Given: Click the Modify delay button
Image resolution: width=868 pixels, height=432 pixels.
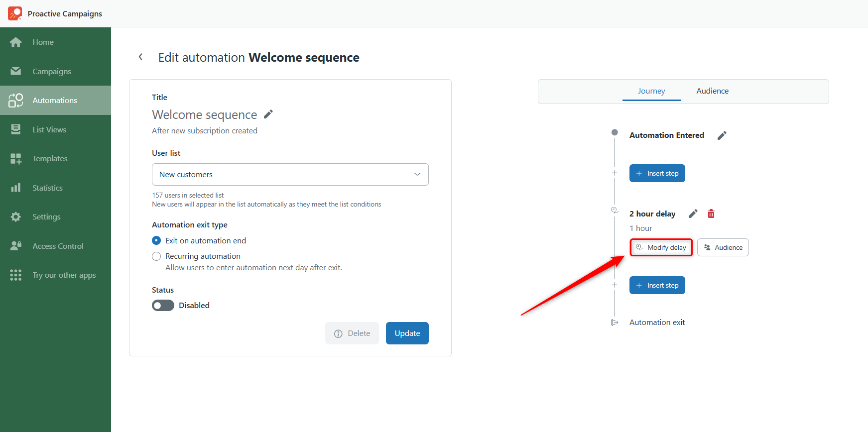Looking at the screenshot, I should pos(661,247).
